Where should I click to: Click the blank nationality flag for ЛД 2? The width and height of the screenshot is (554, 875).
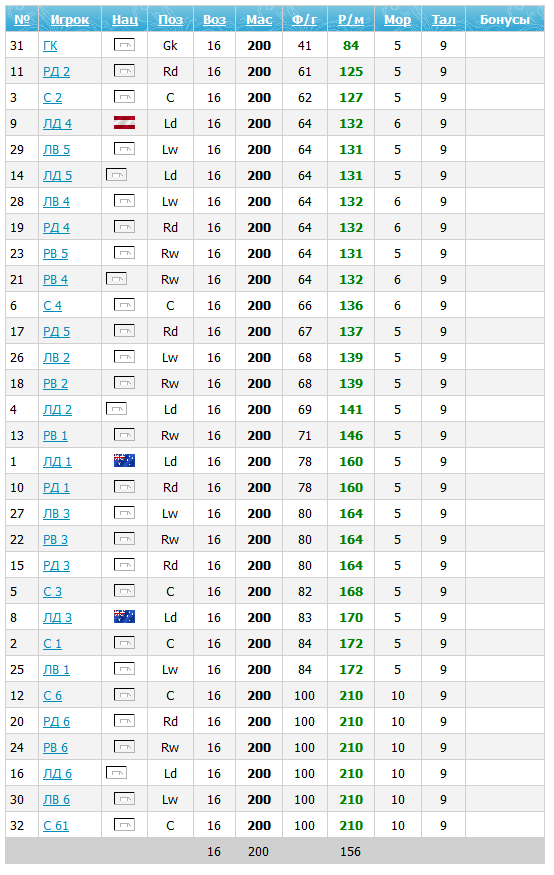pyautogui.click(x=116, y=409)
